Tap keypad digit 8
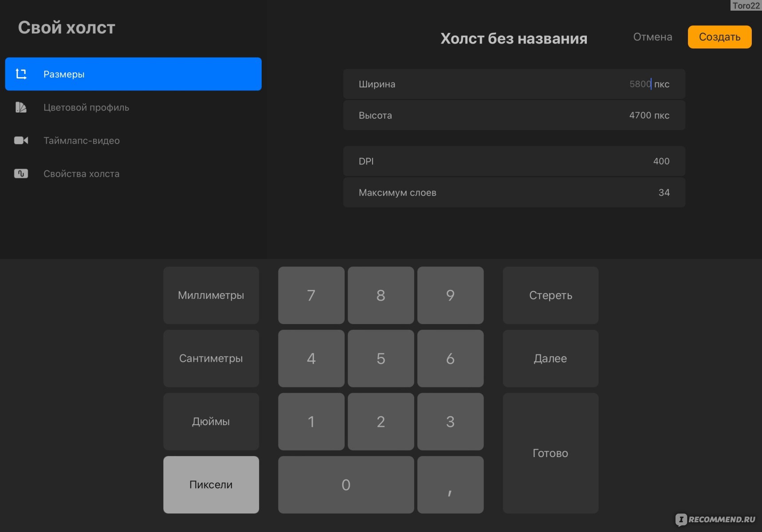The height and width of the screenshot is (532, 762). pos(381,295)
